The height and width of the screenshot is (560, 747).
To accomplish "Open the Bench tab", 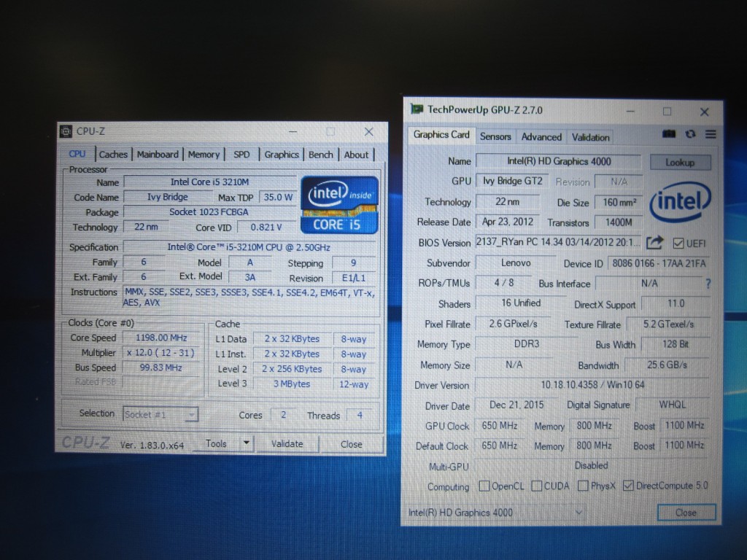I will click(x=321, y=155).
